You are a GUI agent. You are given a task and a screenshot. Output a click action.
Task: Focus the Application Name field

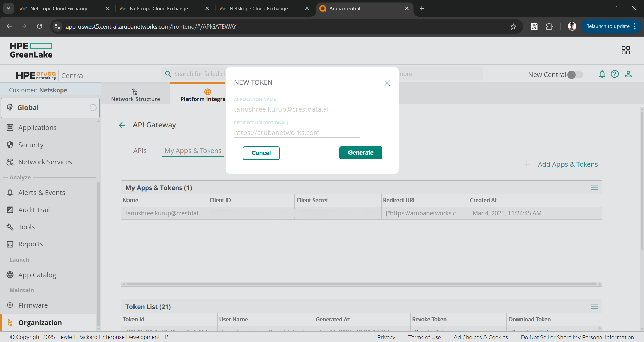pyautogui.click(x=297, y=109)
